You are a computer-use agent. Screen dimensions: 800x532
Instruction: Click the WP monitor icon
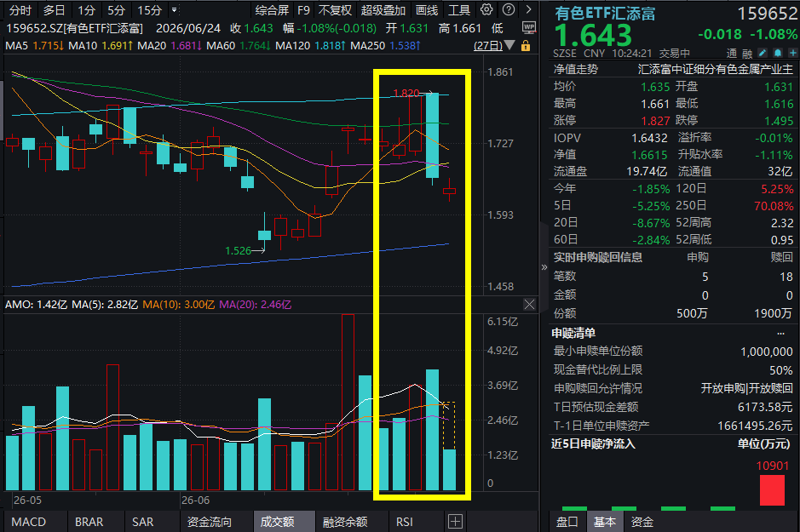pos(529,27)
